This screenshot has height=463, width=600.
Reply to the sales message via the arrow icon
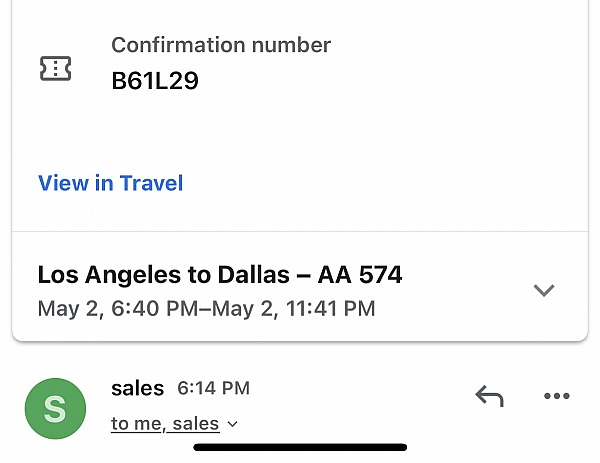pos(489,396)
